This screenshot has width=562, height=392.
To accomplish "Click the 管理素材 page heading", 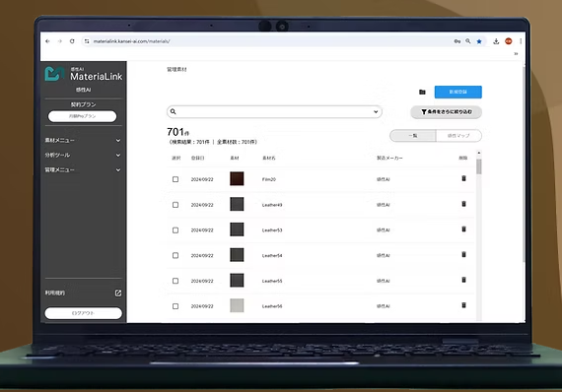I will tap(176, 69).
